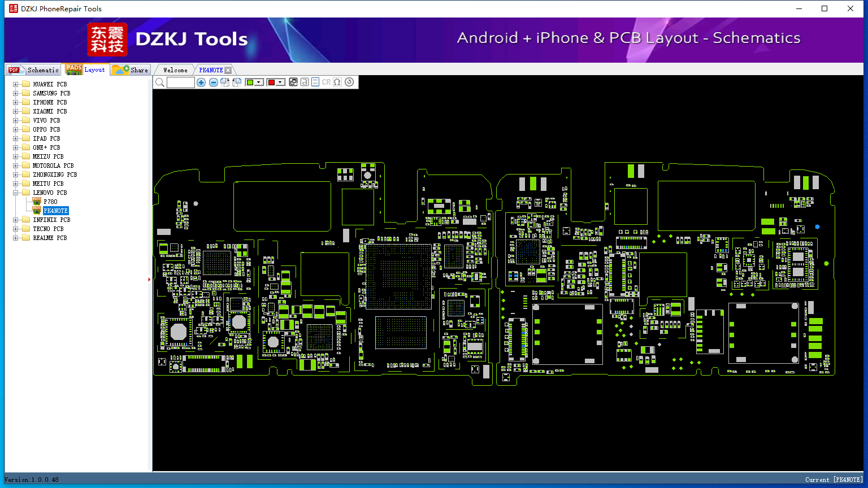Select INFINIX PCB tree item

tap(51, 220)
